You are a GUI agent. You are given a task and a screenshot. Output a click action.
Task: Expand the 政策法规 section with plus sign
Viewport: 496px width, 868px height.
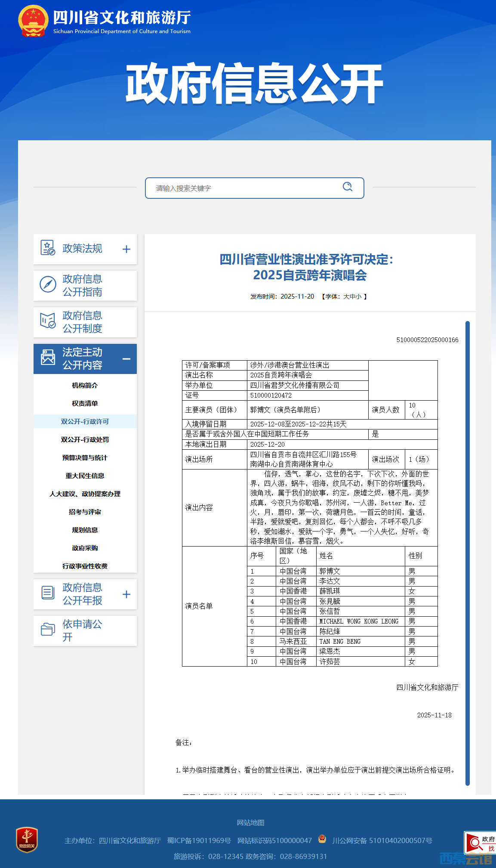126,249
